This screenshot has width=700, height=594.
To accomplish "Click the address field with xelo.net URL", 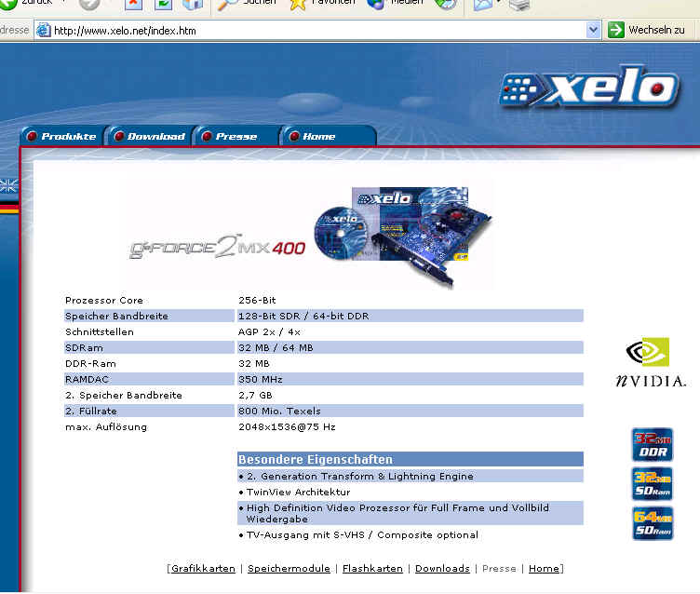I will pos(319,30).
